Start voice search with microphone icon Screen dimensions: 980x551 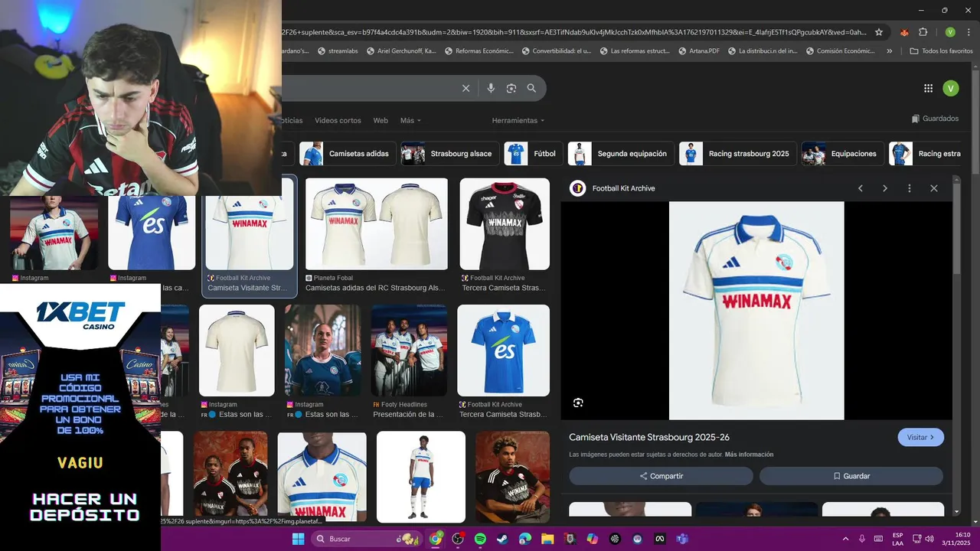tap(491, 88)
